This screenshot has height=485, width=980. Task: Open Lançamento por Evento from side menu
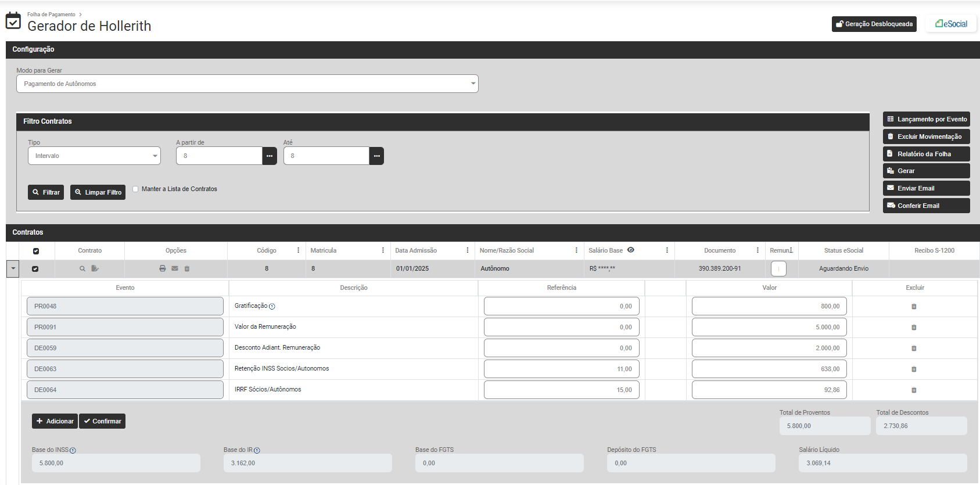tap(926, 119)
